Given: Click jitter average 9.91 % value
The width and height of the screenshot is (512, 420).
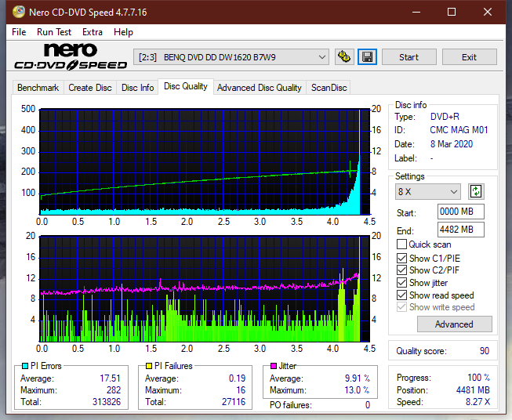Looking at the screenshot, I should pyautogui.click(x=358, y=378).
